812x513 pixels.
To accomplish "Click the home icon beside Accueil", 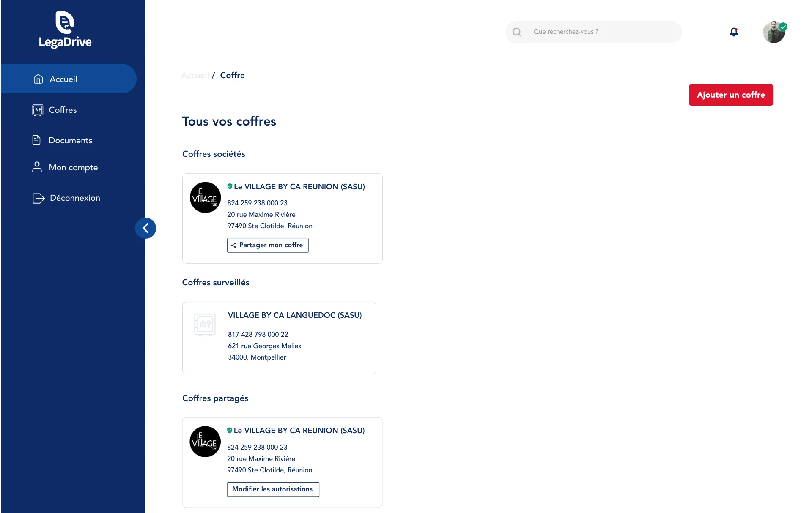I will click(x=38, y=79).
